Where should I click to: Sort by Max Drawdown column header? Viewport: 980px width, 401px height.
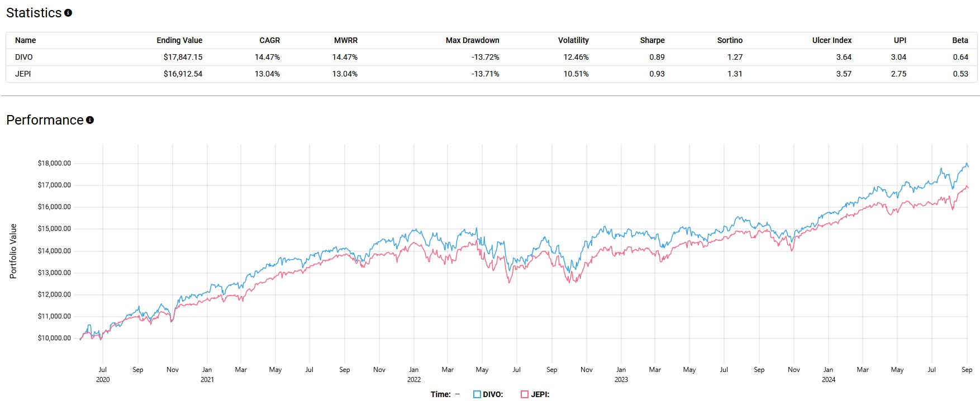pyautogui.click(x=472, y=40)
